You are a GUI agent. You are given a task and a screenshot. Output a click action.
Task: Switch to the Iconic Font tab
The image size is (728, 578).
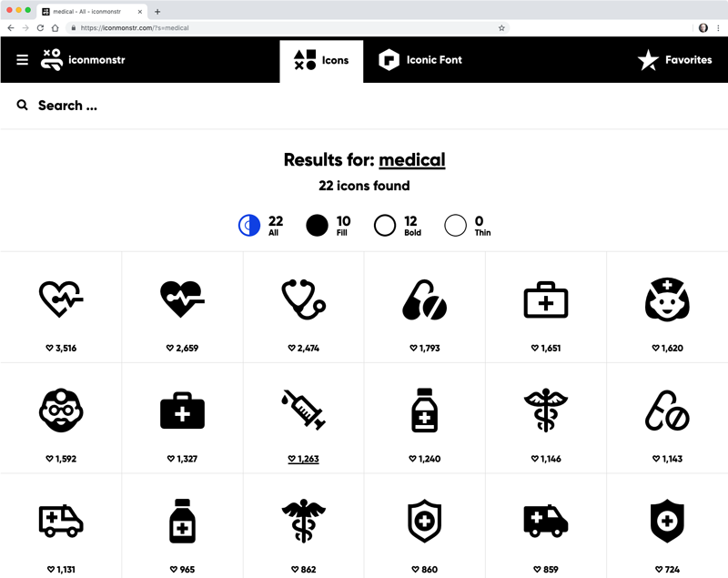pos(420,60)
